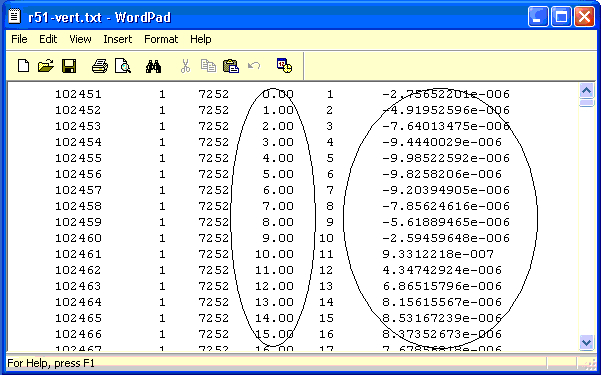Click the WordPad document icon in title bar
The height and width of the screenshot is (375, 602).
pos(15,17)
